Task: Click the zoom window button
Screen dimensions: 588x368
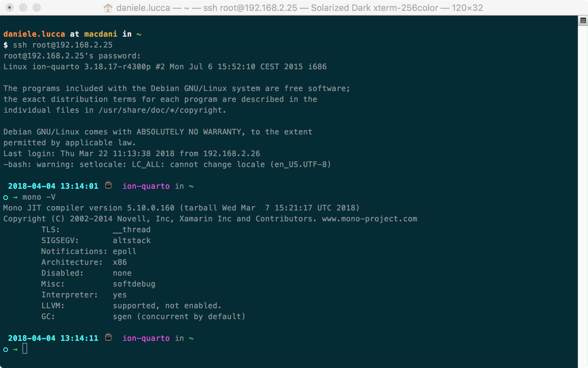Action: point(37,7)
